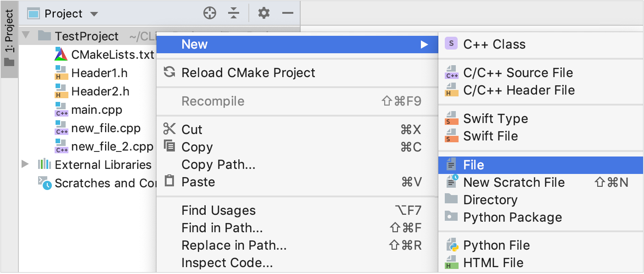
Task: Select the Header1.h header file icon
Action: click(x=62, y=73)
